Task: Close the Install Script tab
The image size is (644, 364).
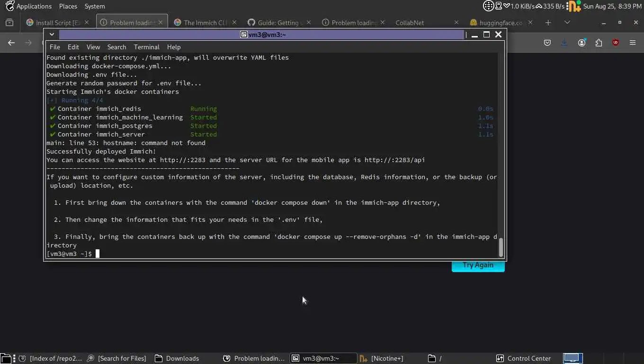Action: [x=87, y=22]
